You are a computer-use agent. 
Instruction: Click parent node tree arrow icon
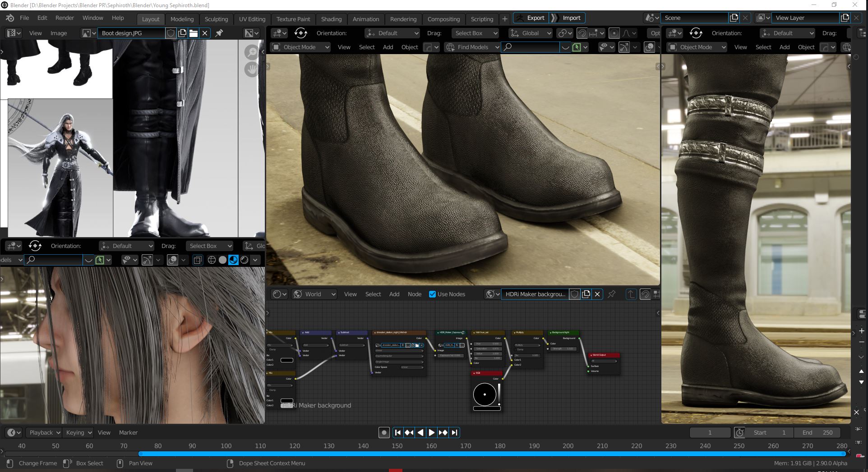pyautogui.click(x=631, y=294)
